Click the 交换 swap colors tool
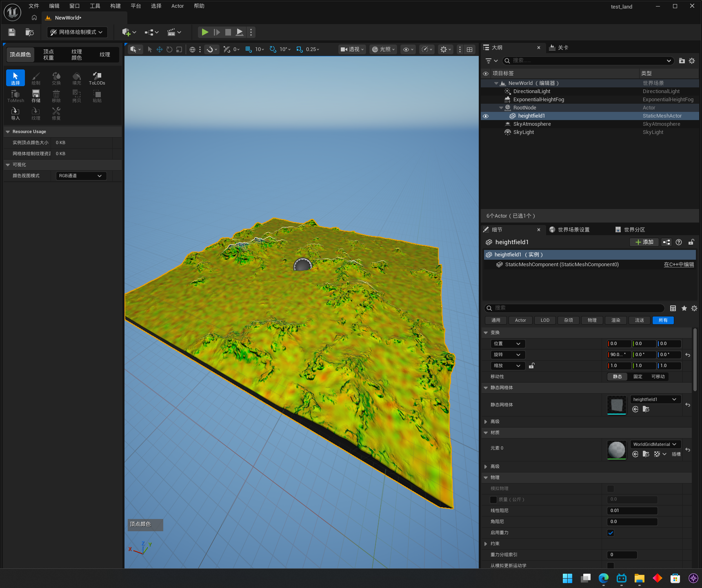Screen dimensions: 702x588 pyautogui.click(x=56, y=78)
